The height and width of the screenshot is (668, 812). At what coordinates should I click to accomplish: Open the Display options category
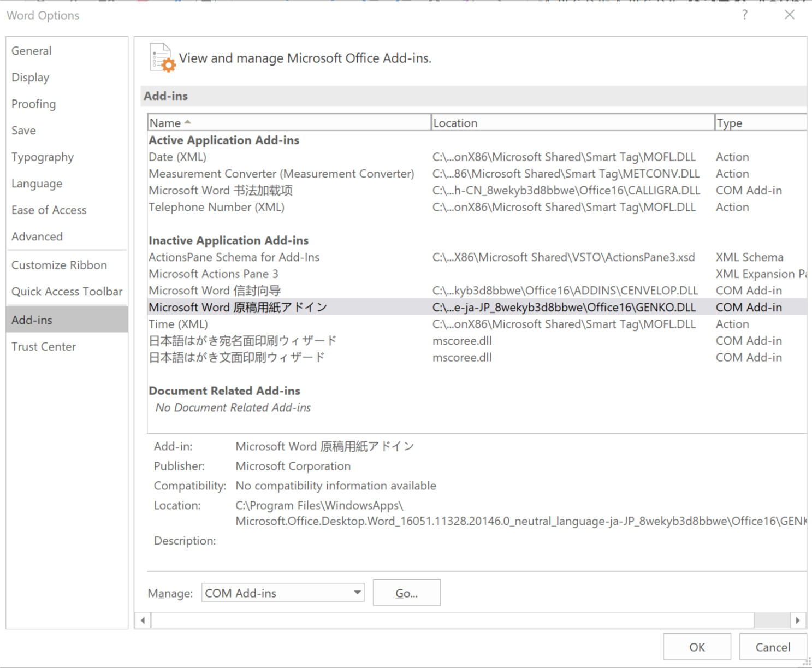(67, 78)
